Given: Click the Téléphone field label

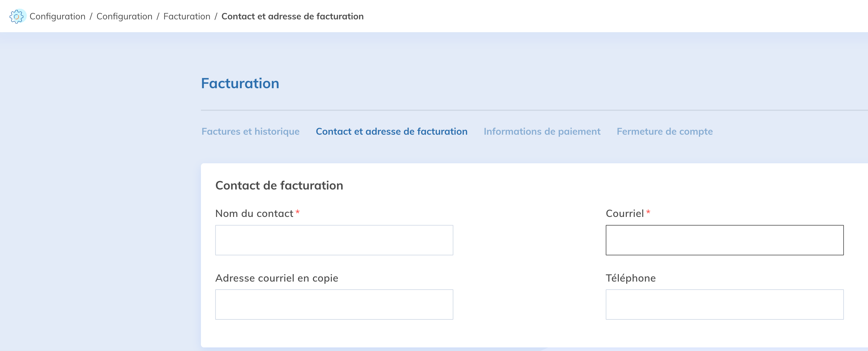Looking at the screenshot, I should coord(630,278).
